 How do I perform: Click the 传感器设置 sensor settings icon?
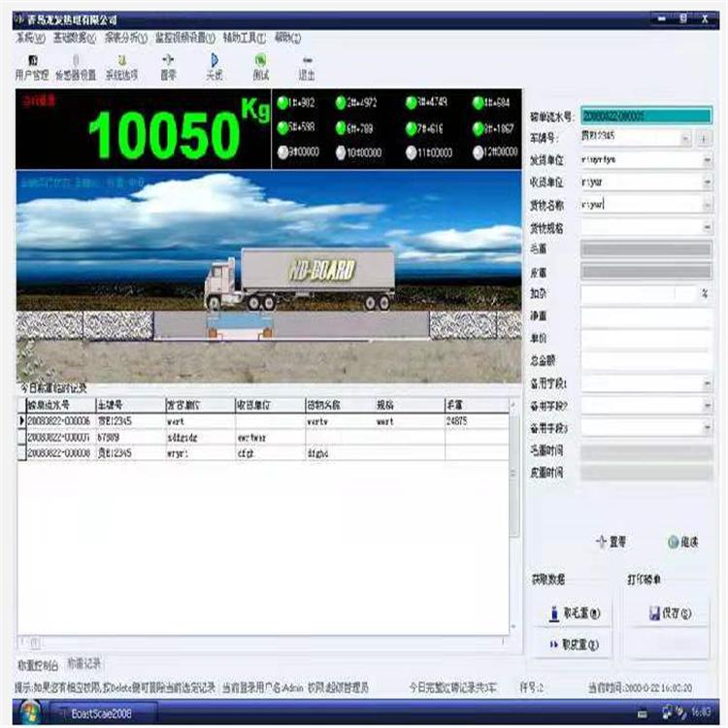click(76, 66)
